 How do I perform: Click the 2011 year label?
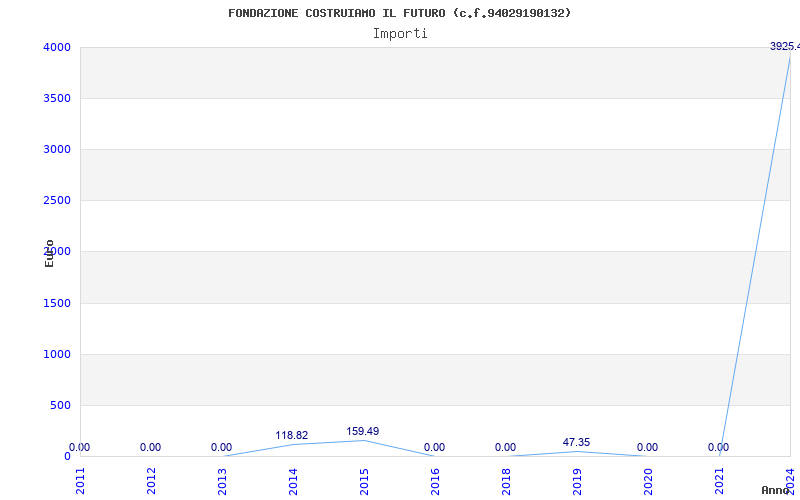(81, 481)
